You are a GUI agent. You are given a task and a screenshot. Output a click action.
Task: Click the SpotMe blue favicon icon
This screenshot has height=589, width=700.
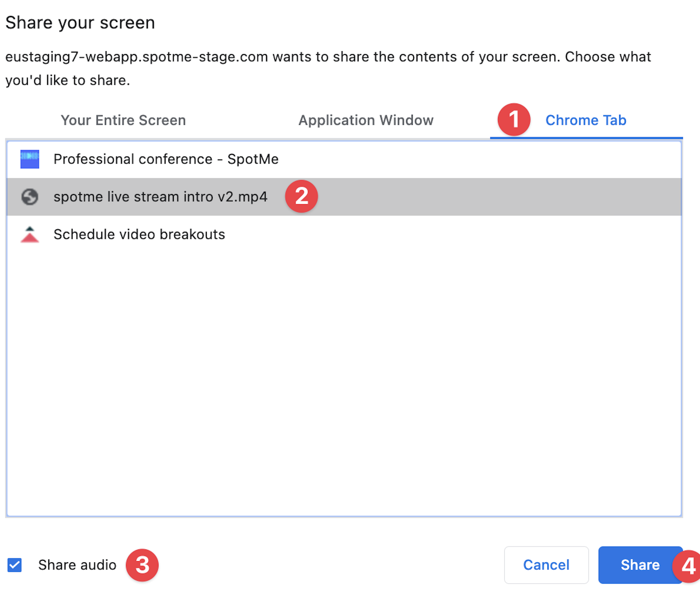coord(30,159)
